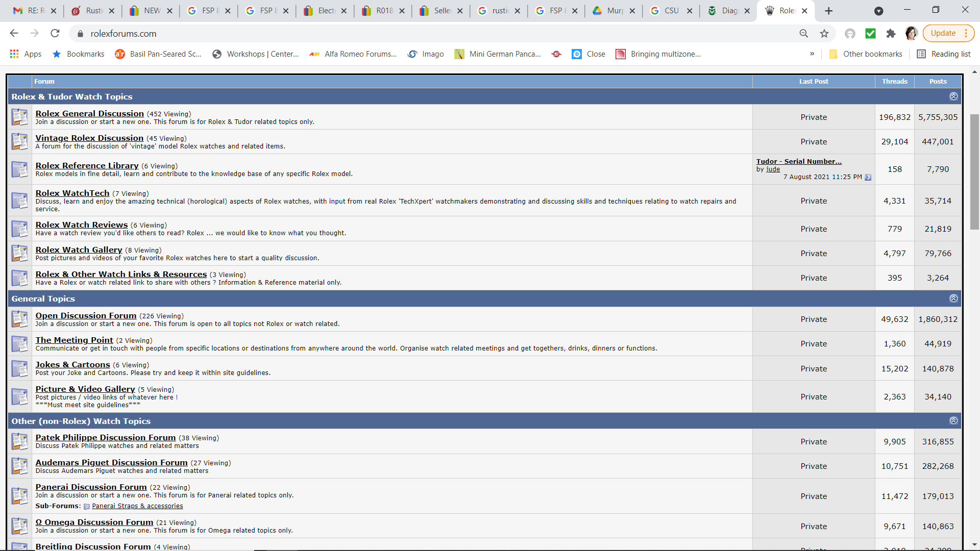
Task: Open the Apps shortcut in bookmarks bar
Action: pos(26,54)
